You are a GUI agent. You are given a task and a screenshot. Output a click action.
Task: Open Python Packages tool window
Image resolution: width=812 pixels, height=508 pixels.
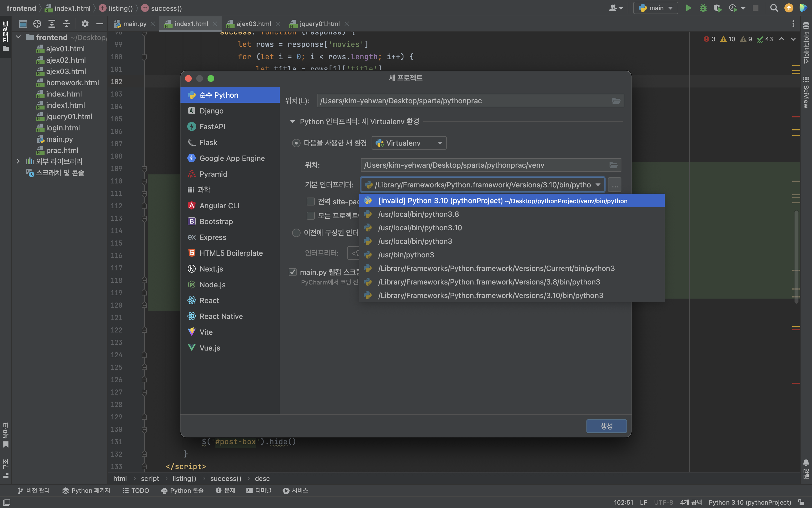point(86,491)
